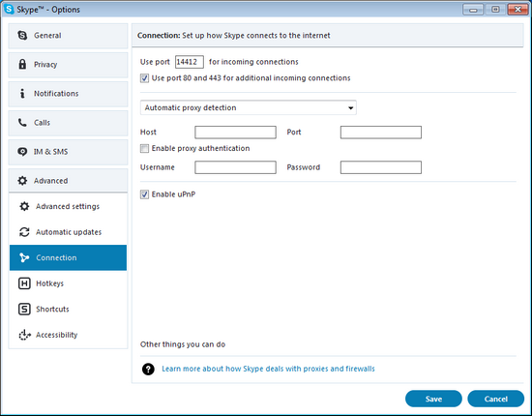
Task: Click the phone handset icon for Calls
Action: (x=22, y=123)
